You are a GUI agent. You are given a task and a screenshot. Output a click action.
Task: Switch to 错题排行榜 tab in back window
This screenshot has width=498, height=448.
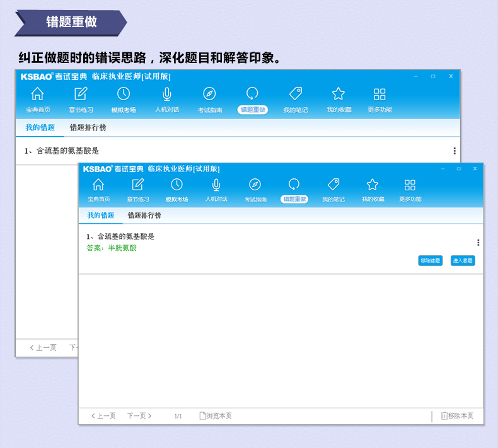click(88, 127)
